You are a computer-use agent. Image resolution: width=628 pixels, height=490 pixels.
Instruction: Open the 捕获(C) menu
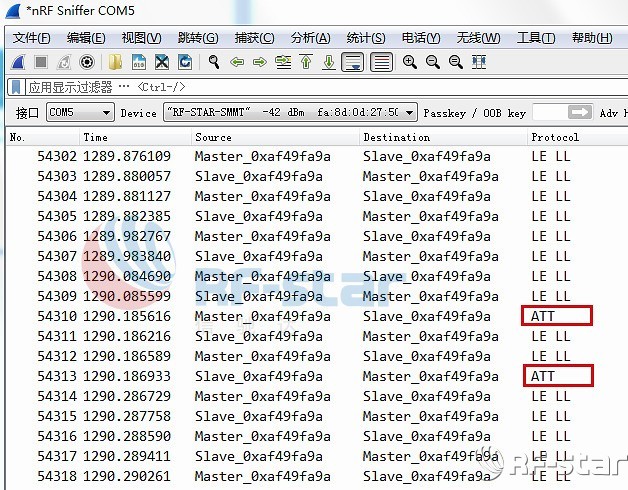[x=254, y=38]
